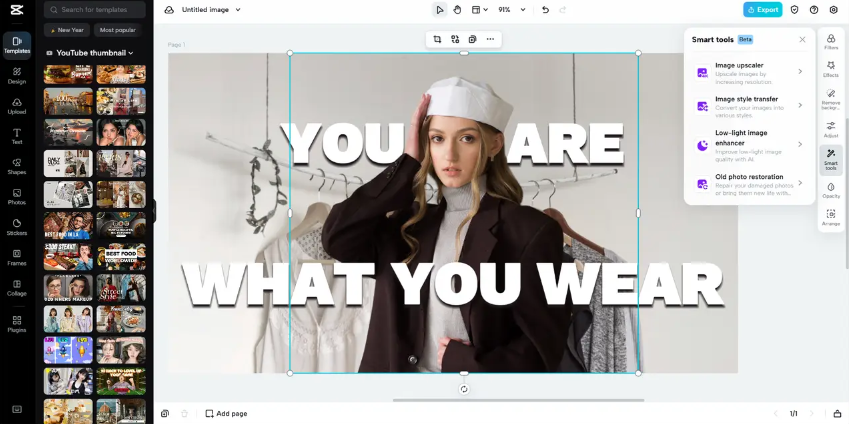The image size is (849, 424).
Task: Open the Frames panel icon
Action: pyautogui.click(x=17, y=258)
